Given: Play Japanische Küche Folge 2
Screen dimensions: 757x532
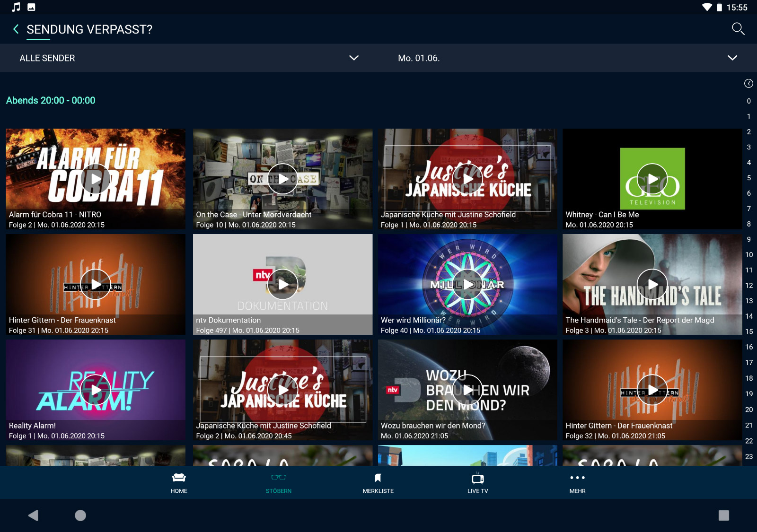Looking at the screenshot, I should coord(283,390).
